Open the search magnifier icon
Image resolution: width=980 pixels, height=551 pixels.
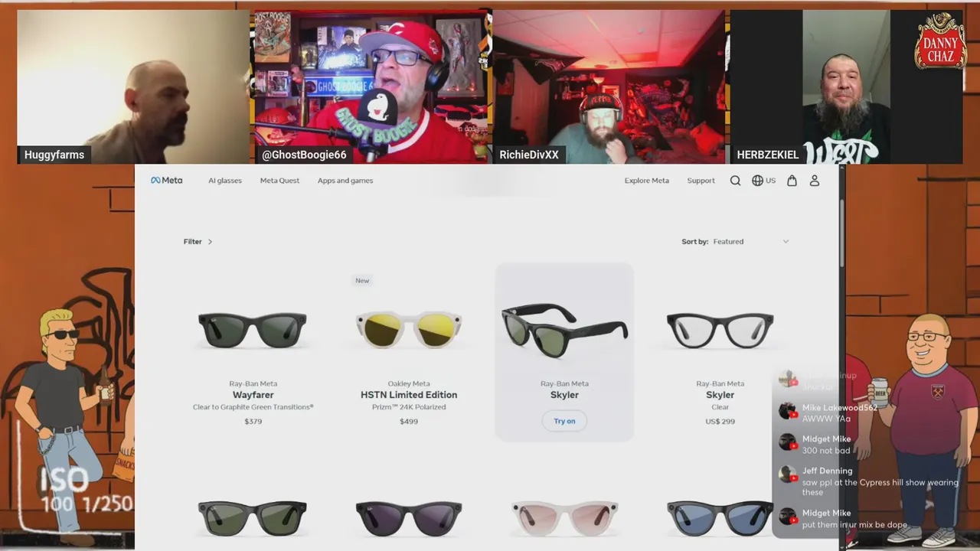click(x=735, y=181)
